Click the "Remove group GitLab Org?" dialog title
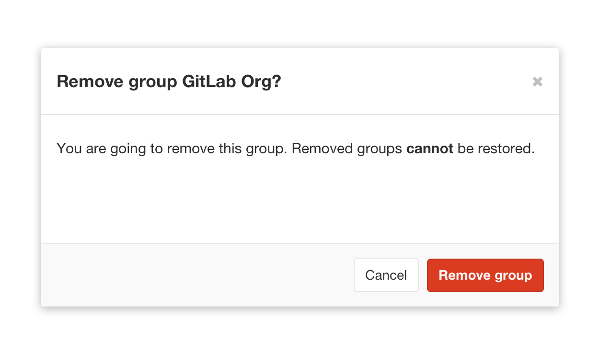Image resolution: width=600 pixels, height=364 pixels. tap(169, 82)
